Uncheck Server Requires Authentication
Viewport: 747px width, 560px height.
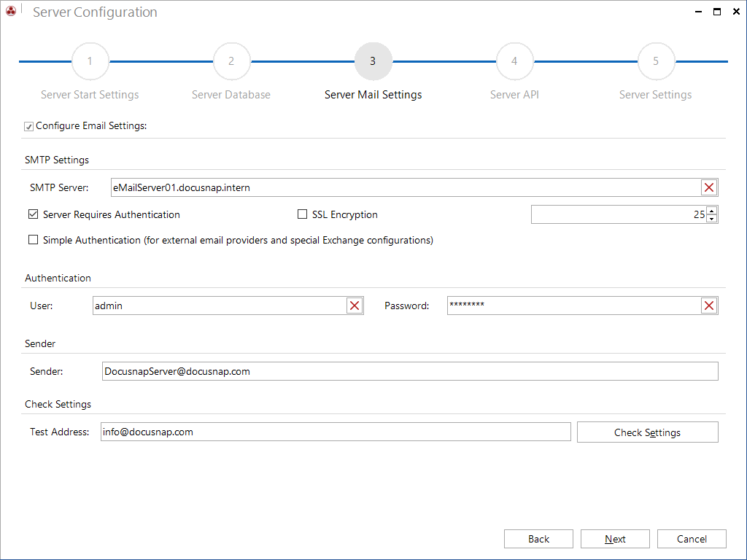click(33, 214)
